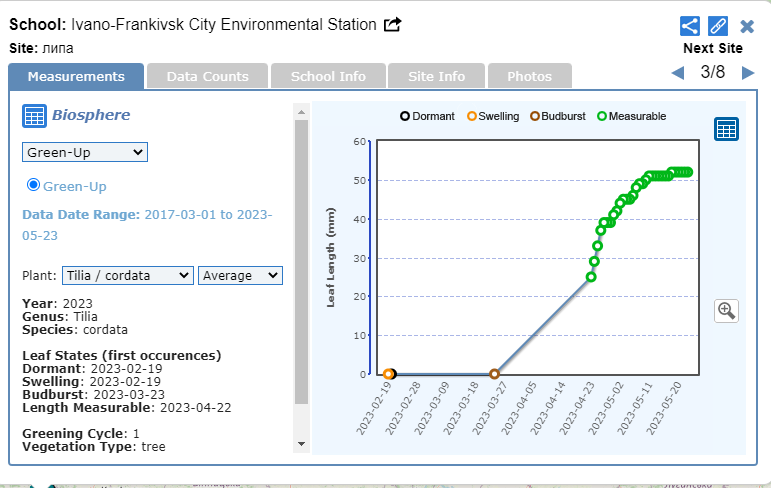Image resolution: width=771 pixels, height=488 pixels.
Task: Go to the next site arrow
Action: click(x=747, y=73)
